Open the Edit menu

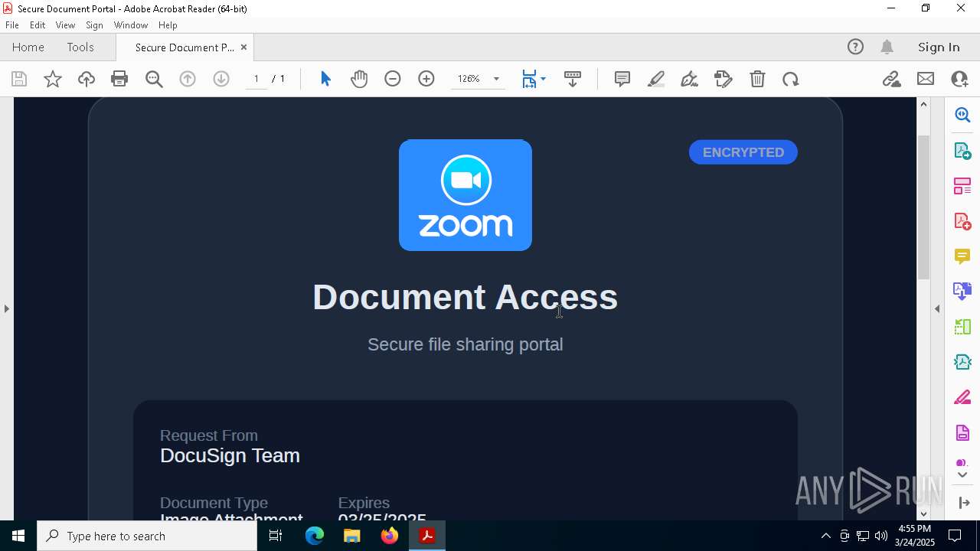pos(38,24)
